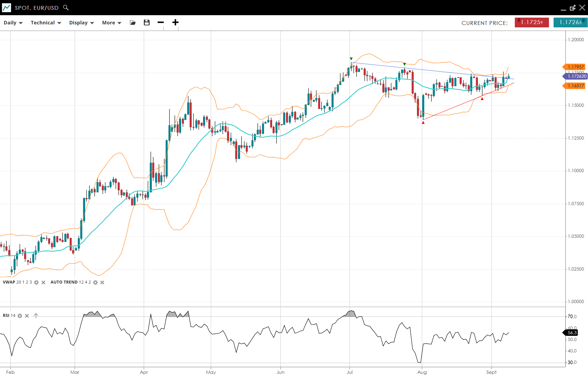
Task: Click the 1.172620 price axis marker
Action: coord(576,76)
